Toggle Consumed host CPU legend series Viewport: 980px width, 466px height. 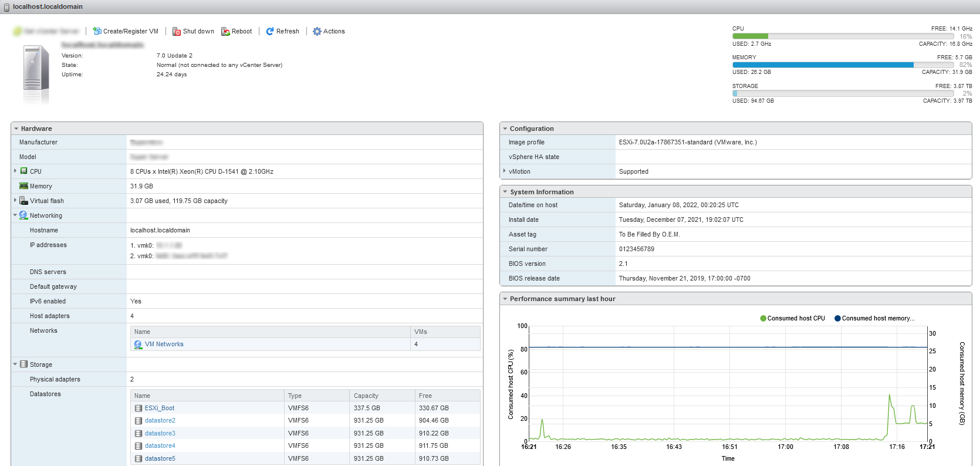pyautogui.click(x=792, y=318)
